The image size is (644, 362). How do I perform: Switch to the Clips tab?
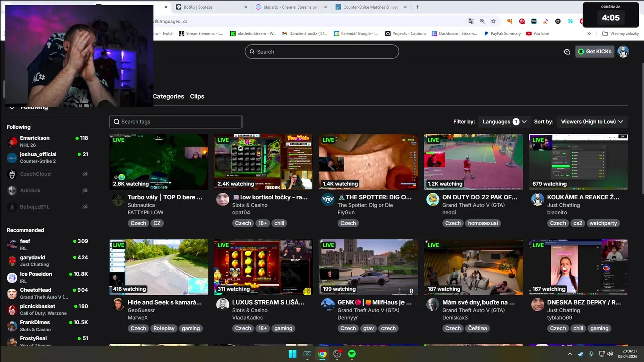pyautogui.click(x=197, y=96)
